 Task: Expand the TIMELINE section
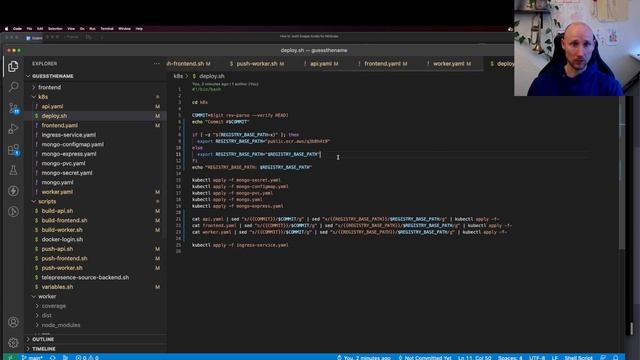pyautogui.click(x=44, y=349)
